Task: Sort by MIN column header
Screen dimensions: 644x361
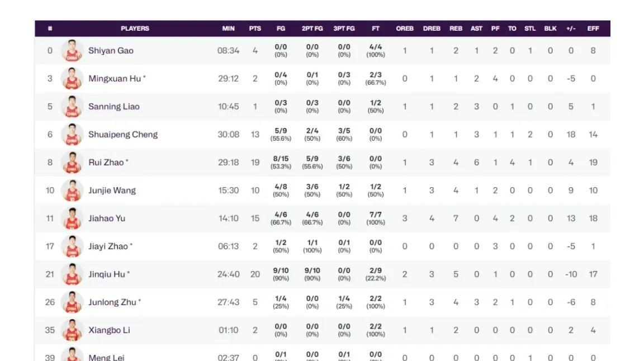Action: 228,28
